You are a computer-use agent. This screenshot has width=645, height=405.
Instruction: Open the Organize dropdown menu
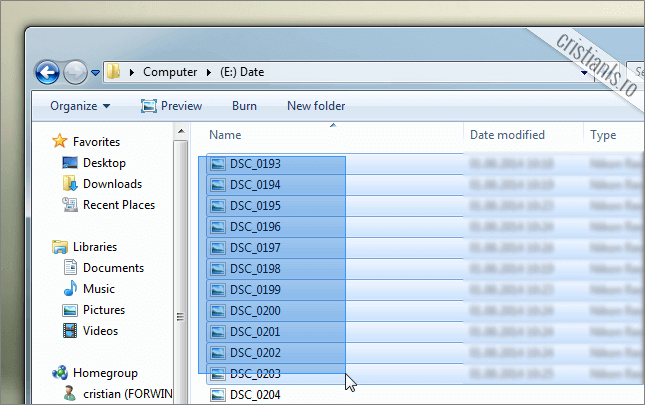point(80,106)
